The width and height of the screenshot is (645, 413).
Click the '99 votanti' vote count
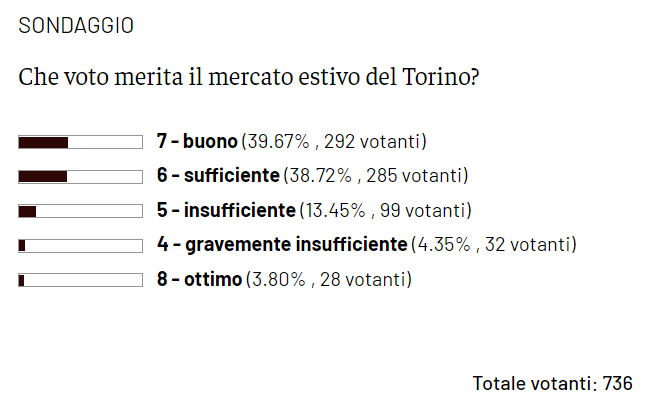426,211
